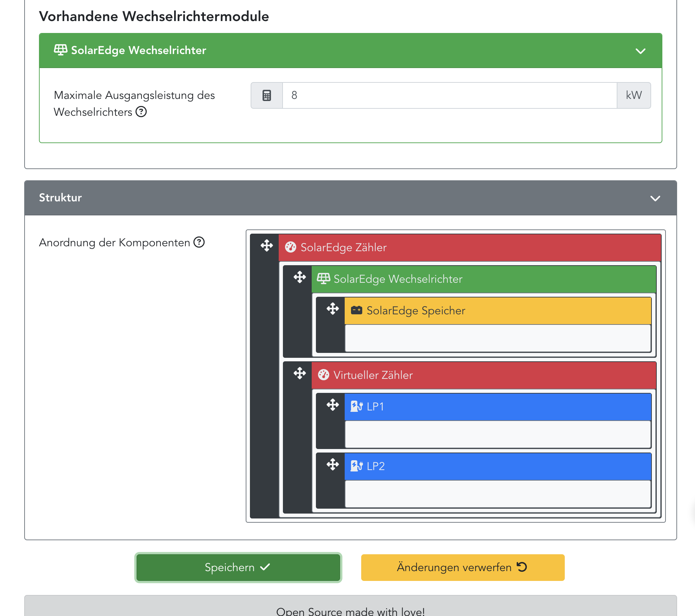Save settings with the Speichern button
This screenshot has width=695, height=616.
(x=238, y=568)
